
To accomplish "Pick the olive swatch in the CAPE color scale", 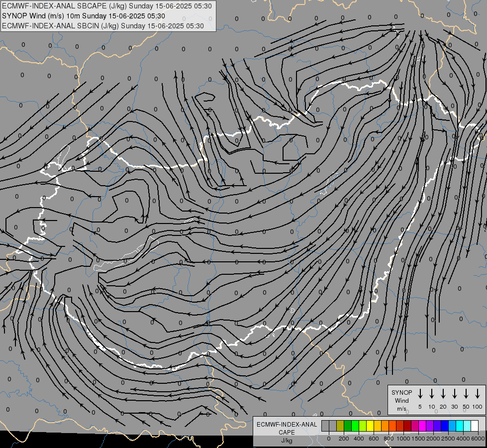I will click(340, 426).
